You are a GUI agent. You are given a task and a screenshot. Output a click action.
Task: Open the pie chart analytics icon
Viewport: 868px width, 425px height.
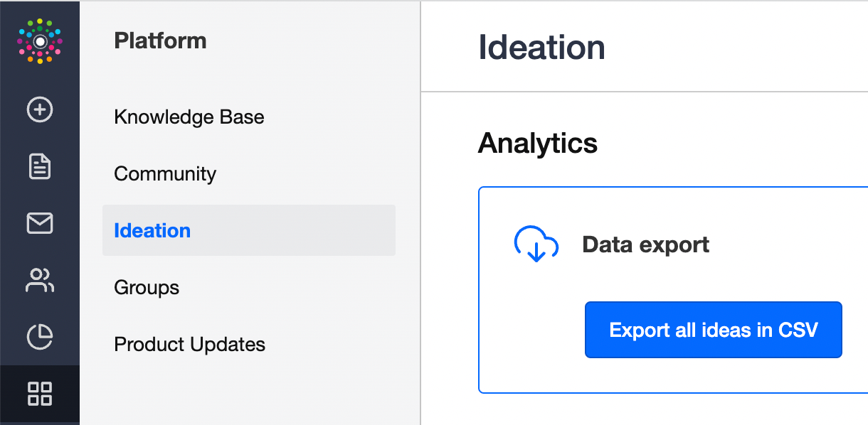(40, 337)
